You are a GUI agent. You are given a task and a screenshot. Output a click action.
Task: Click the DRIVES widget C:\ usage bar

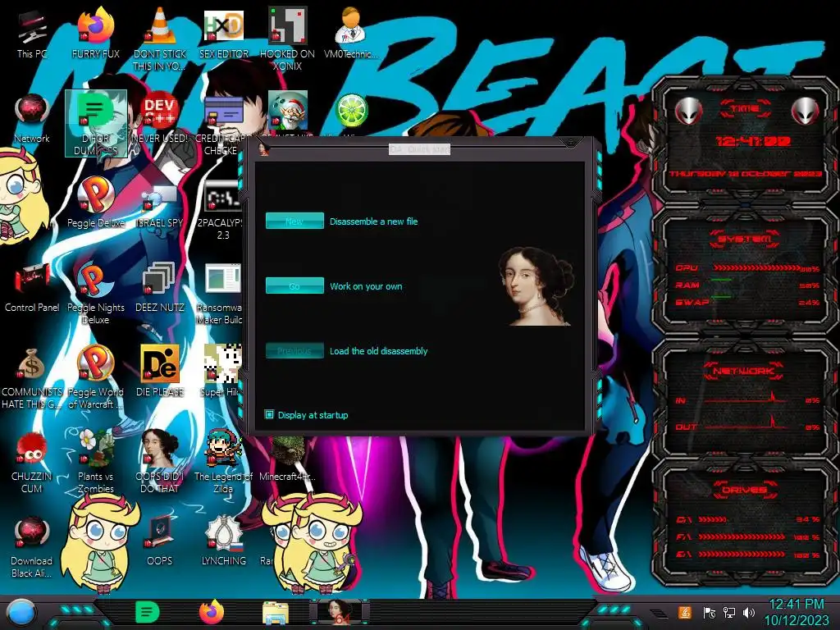(x=713, y=519)
